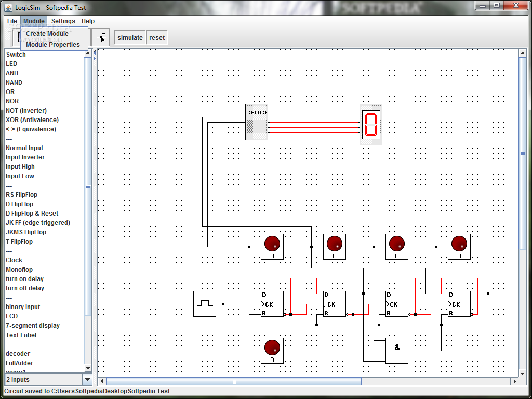This screenshot has width=532, height=399.
Task: Select the rightmost flip-flop on canvas
Action: coord(459,304)
